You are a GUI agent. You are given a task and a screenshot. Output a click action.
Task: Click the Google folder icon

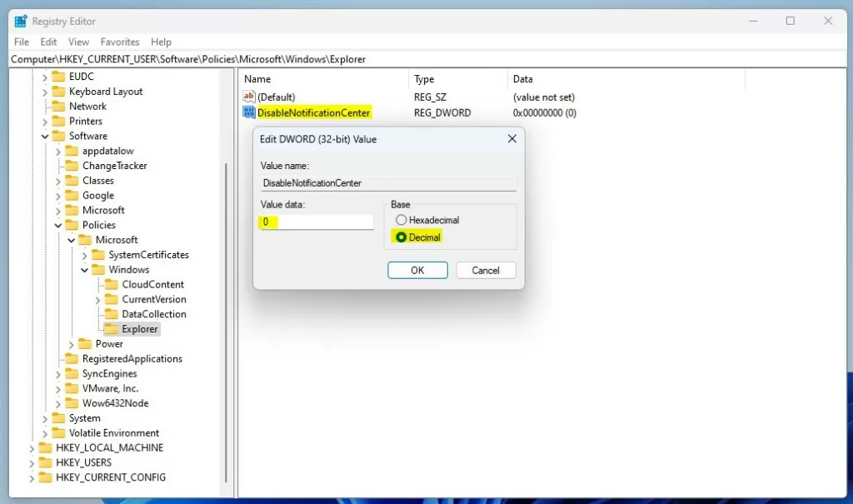click(72, 195)
